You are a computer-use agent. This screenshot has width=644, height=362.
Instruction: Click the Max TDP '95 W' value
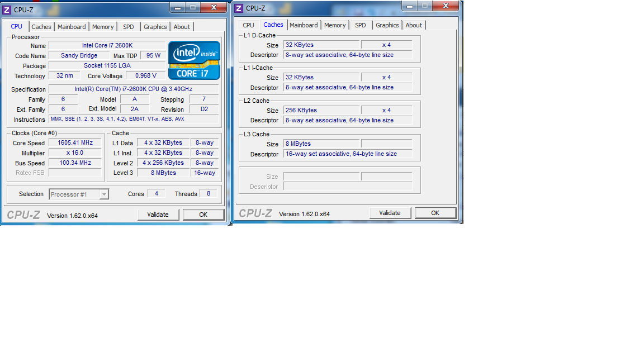click(153, 55)
